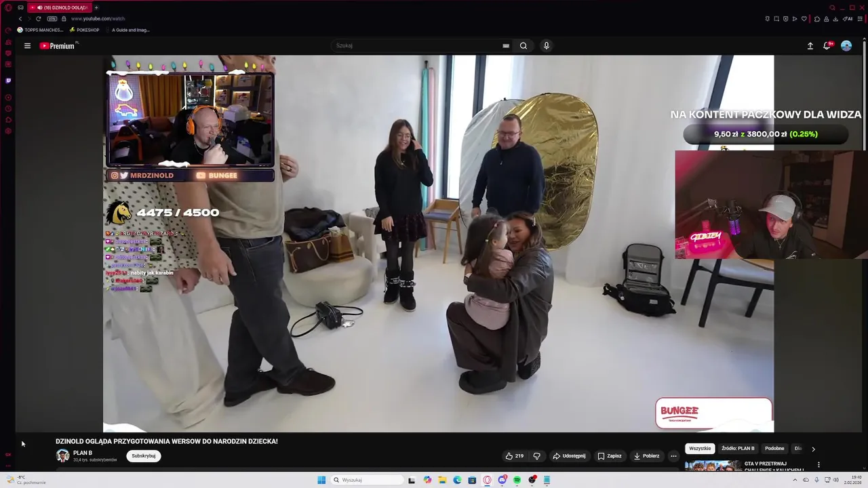Open PLAN B channel name link

[x=83, y=453]
